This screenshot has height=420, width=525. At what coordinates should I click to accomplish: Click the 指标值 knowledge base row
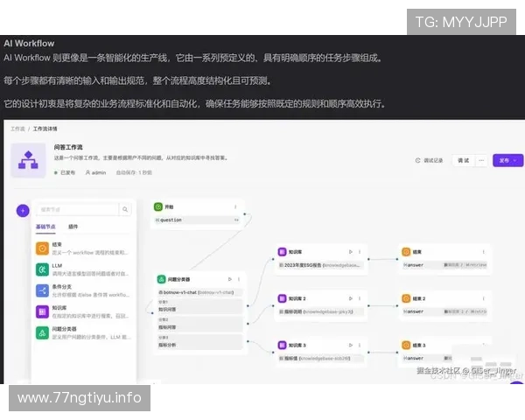[321, 359]
